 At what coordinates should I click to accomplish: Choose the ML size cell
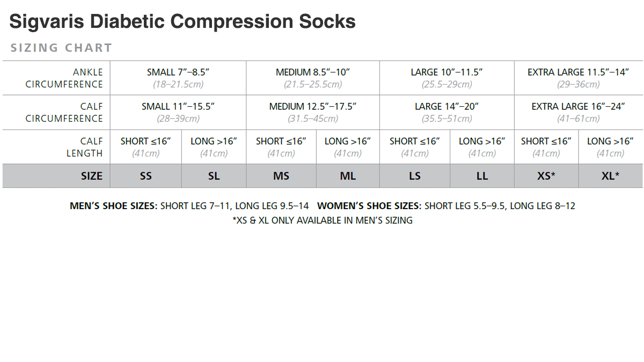(348, 176)
